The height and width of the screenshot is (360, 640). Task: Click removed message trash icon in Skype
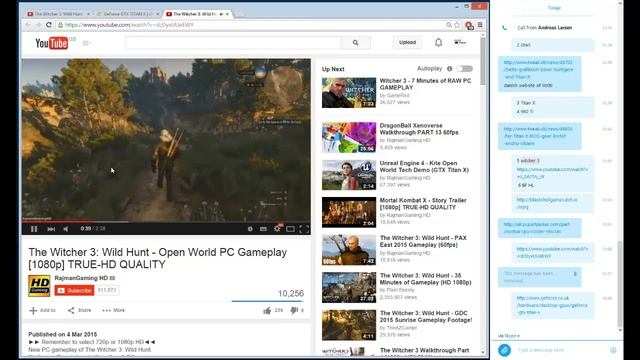click(575, 274)
